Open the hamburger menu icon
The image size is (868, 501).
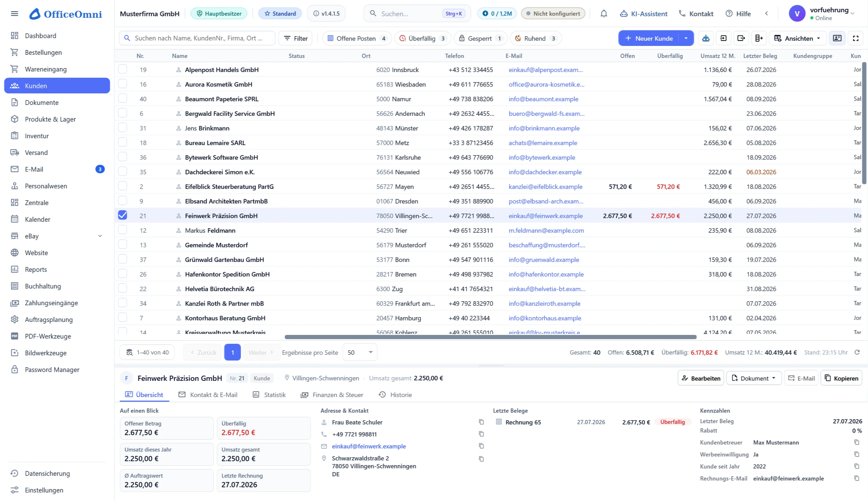point(14,14)
